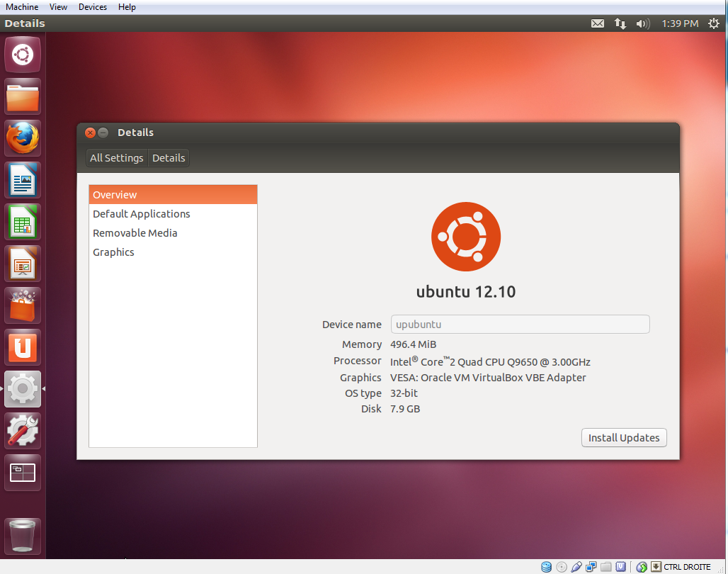728x574 pixels.
Task: Click the keyboard capture arrow icon
Action: 656,567
